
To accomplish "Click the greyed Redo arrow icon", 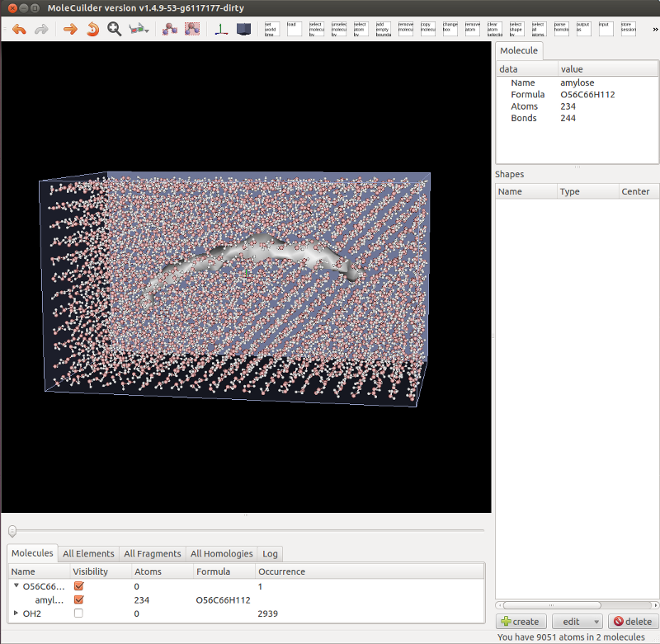I will pos(41,29).
